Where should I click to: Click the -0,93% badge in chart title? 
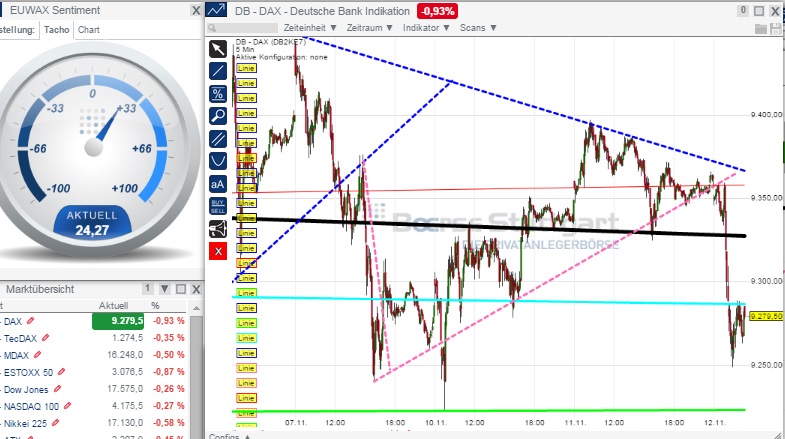point(438,11)
